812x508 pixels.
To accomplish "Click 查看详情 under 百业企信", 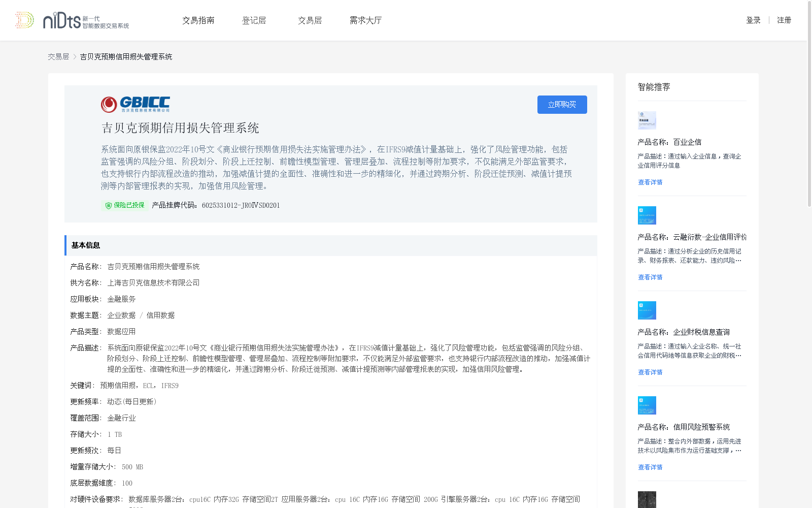I will pyautogui.click(x=650, y=182).
